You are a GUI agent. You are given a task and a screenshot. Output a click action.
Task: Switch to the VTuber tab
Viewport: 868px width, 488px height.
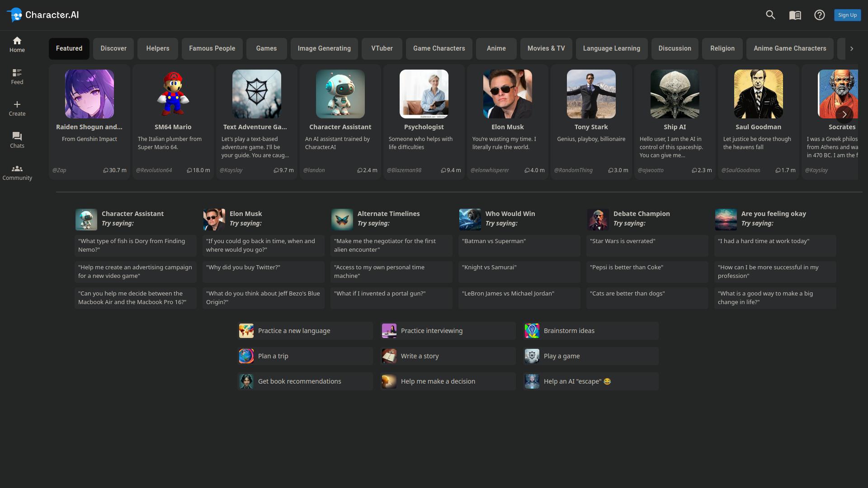(x=382, y=48)
